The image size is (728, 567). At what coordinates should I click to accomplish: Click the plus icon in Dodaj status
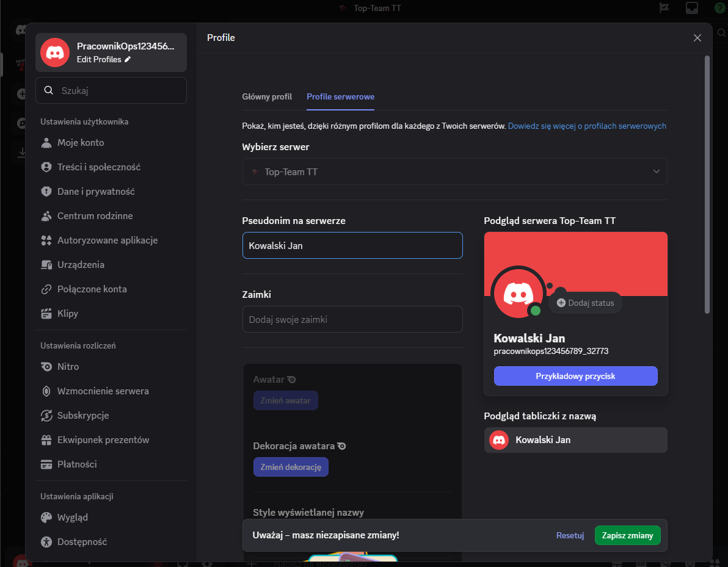(x=561, y=303)
